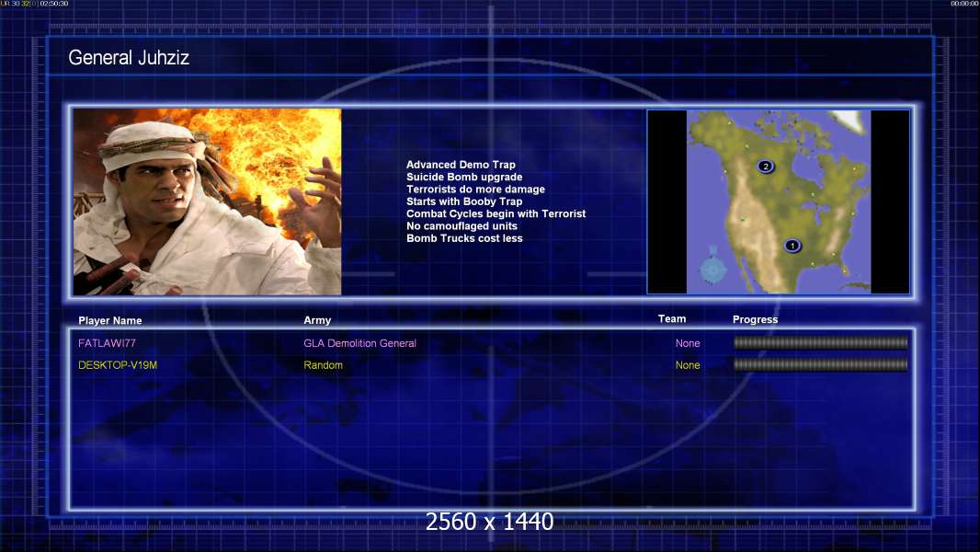Click DESKTOP-V19M's loading progress bar

[x=821, y=364]
